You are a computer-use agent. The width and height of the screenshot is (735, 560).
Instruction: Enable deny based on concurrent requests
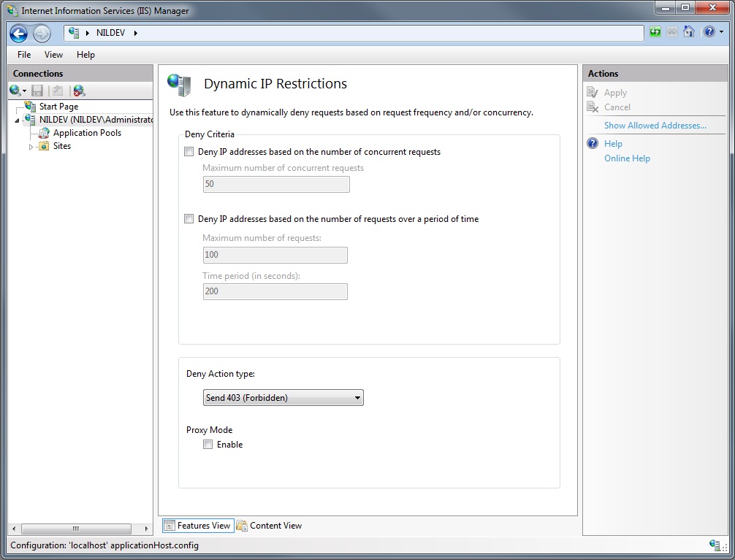click(188, 151)
